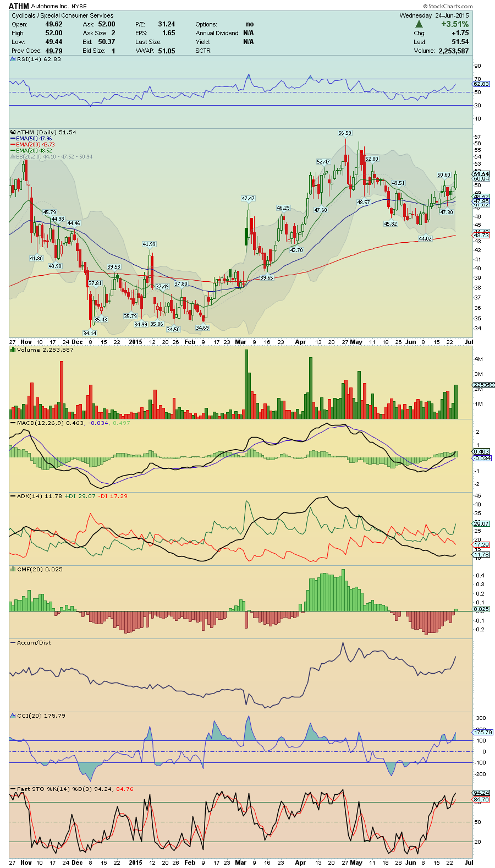Click the 47.47 March price label
The image size is (495, 868).
(x=248, y=199)
